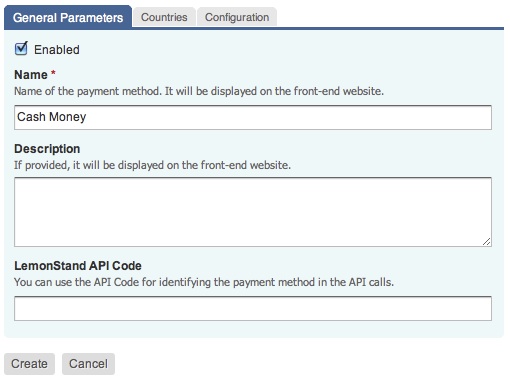510x380 pixels.
Task: Focus the Description text area
Action: 253,212
